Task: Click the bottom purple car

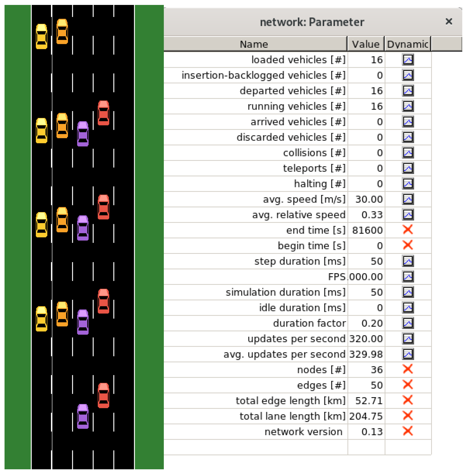Action: [x=83, y=416]
